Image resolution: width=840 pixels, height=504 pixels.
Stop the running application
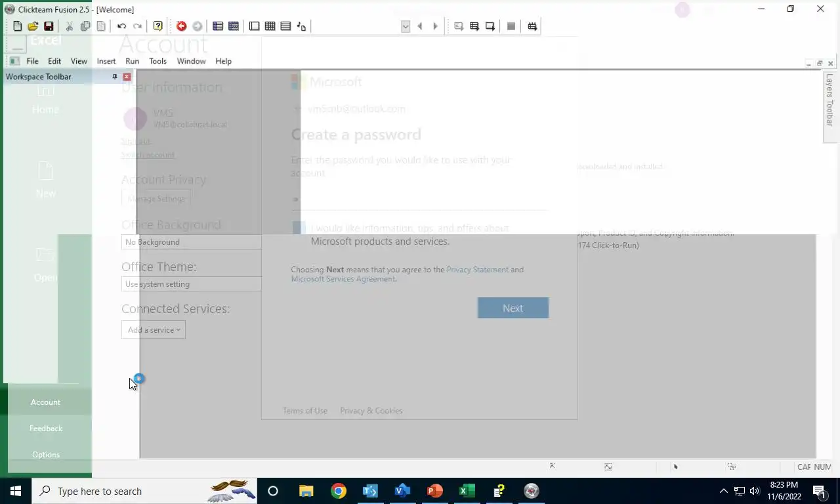click(511, 26)
